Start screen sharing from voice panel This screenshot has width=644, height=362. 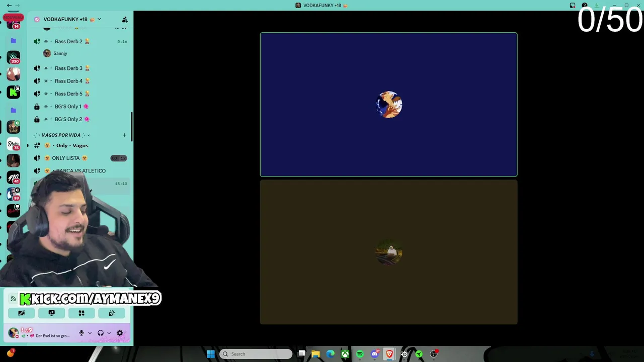[51, 313]
